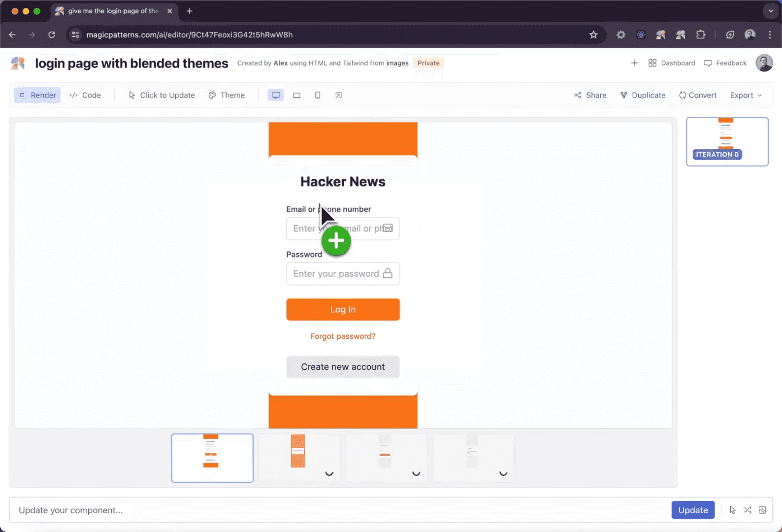Select mobile viewport preview

pyautogui.click(x=318, y=95)
